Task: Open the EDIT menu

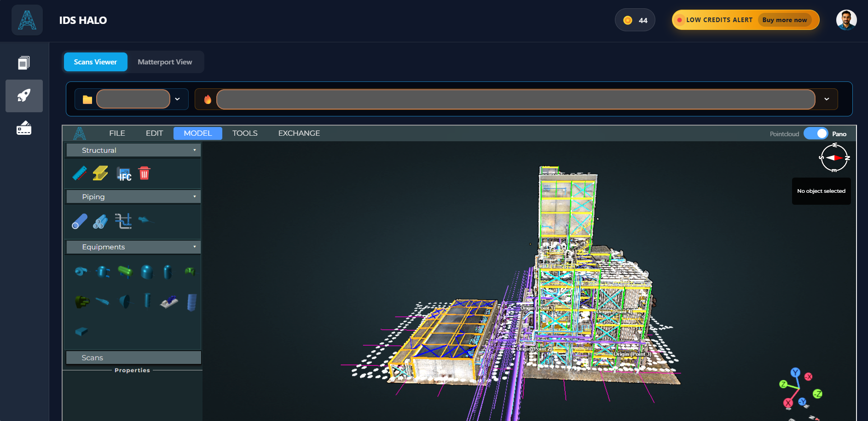Action: [154, 133]
